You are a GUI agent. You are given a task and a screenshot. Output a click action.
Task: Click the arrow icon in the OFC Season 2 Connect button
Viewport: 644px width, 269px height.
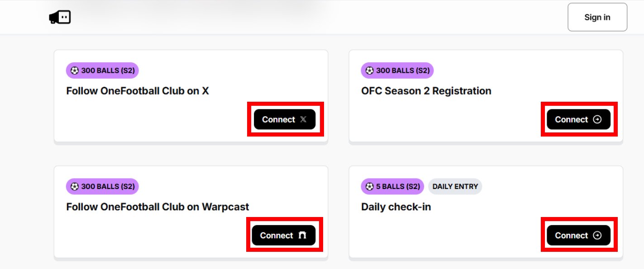[597, 119]
